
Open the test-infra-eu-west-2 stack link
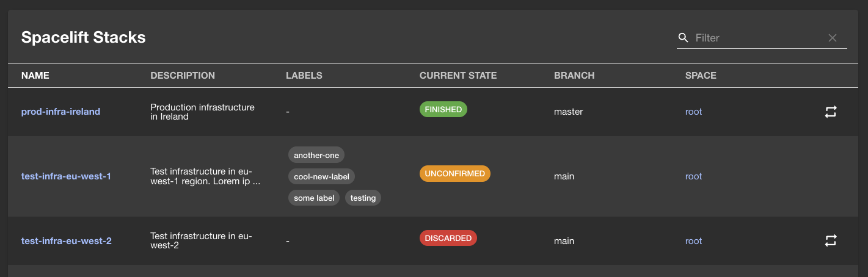(x=66, y=241)
